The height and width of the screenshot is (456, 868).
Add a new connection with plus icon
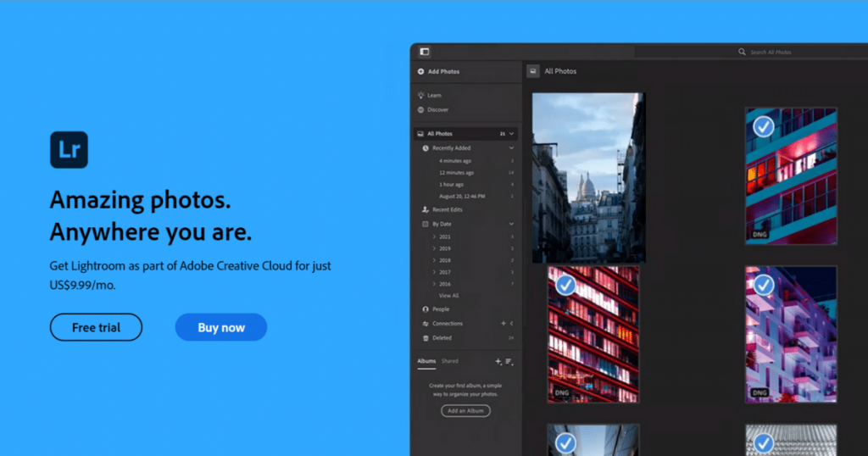(x=503, y=324)
